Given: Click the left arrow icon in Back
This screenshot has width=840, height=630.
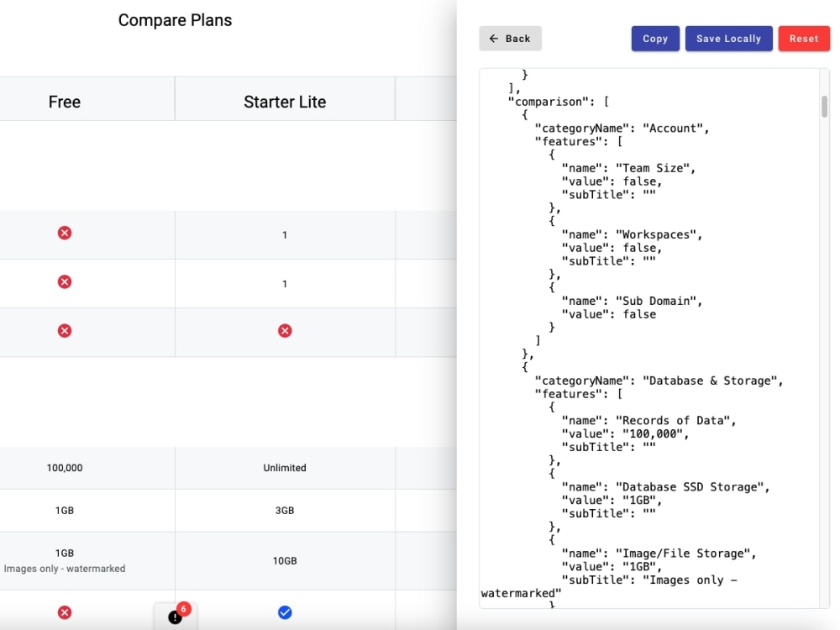Looking at the screenshot, I should [x=494, y=39].
